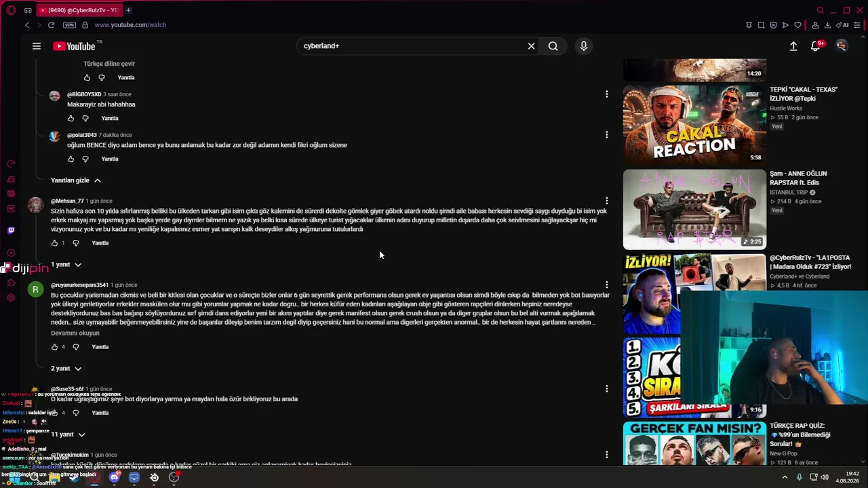Screen dimensions: 868x488
Task: Reply to @BIGBOYSXD with Yanıtla
Action: click(x=110, y=119)
